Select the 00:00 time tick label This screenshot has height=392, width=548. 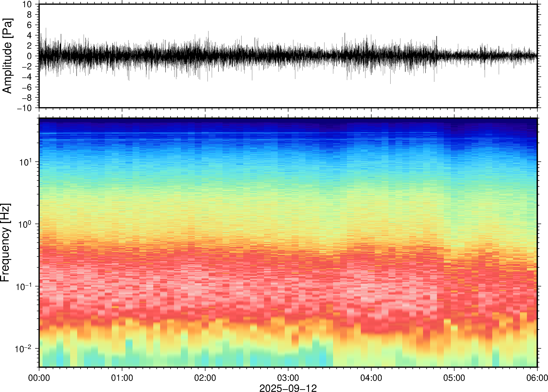(39, 378)
